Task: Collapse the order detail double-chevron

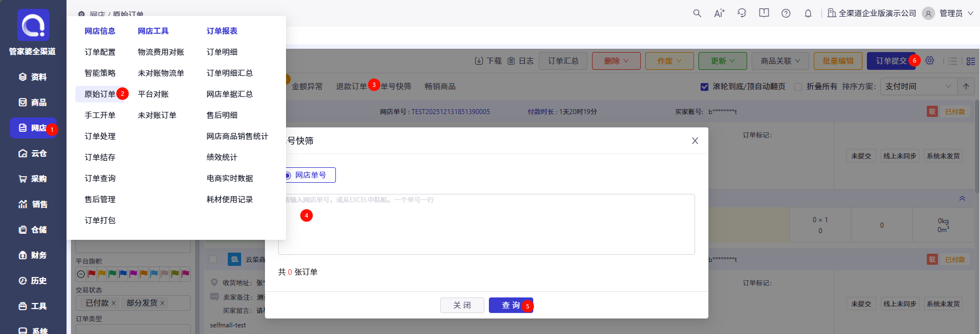Action: click(962, 198)
